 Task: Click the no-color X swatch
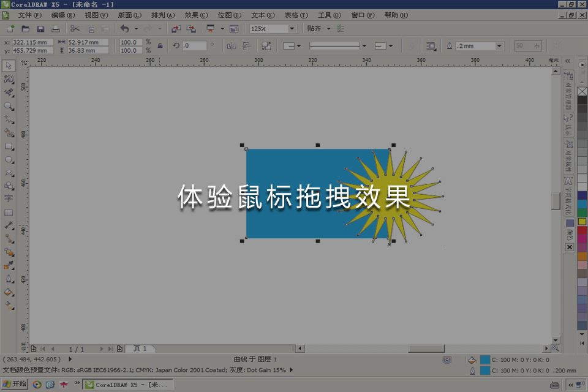[582, 91]
